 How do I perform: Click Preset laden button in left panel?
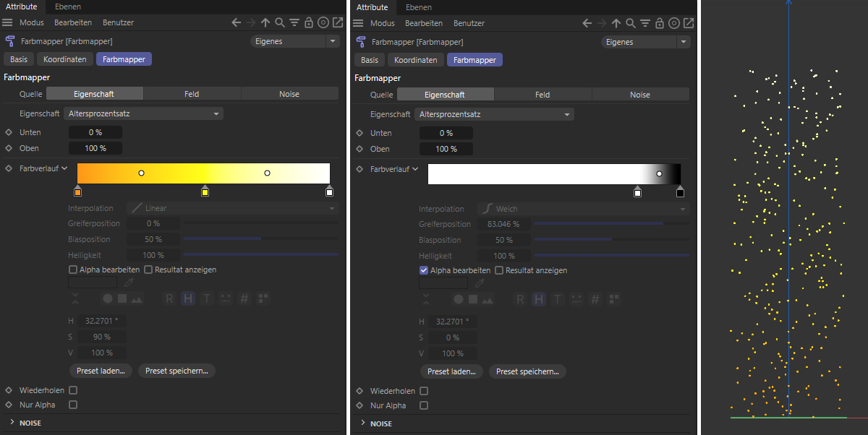101,371
